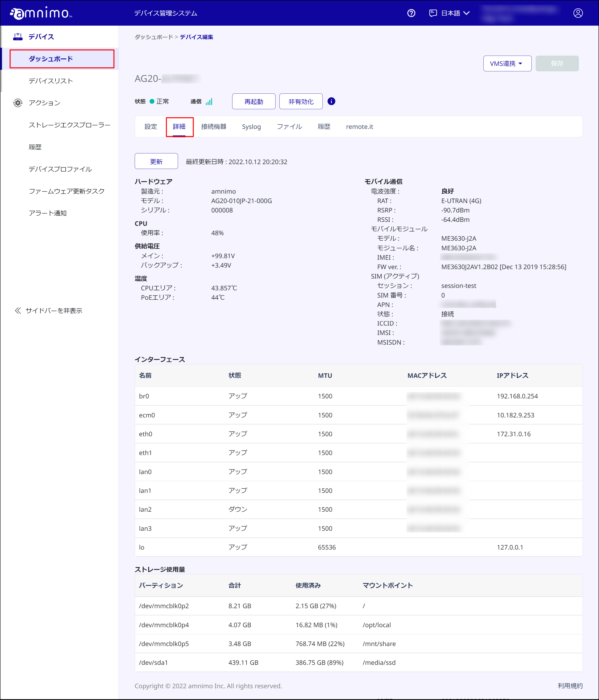This screenshot has width=599, height=700.
Task: Open アクション in the sidebar
Action: [x=44, y=103]
